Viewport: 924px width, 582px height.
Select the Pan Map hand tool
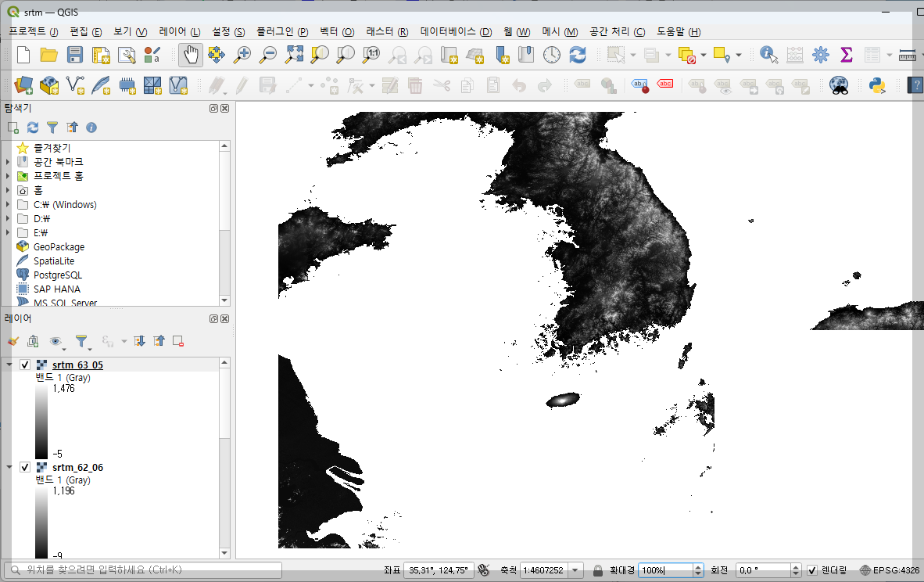click(x=191, y=55)
